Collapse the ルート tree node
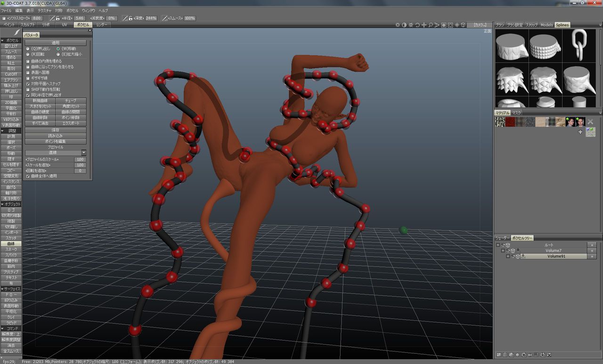Viewport: 603px width, 364px height. coord(498,245)
